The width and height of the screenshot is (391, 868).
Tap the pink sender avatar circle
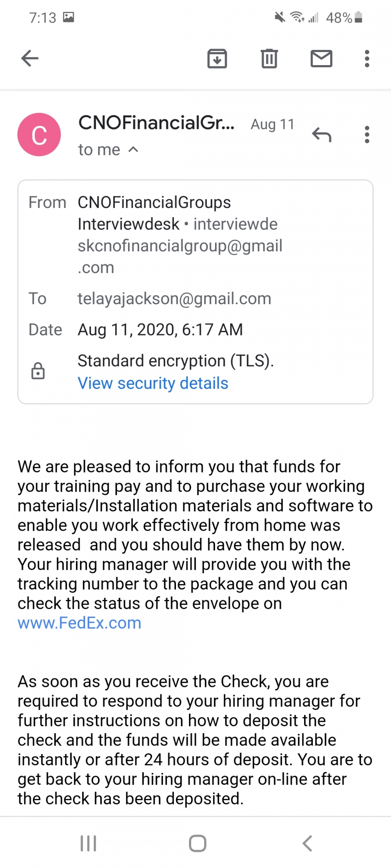pos(39,135)
